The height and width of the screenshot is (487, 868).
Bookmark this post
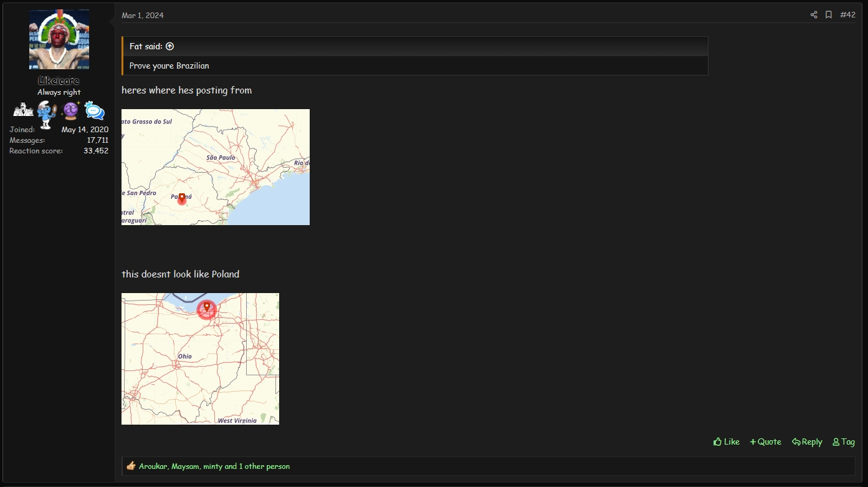click(829, 15)
